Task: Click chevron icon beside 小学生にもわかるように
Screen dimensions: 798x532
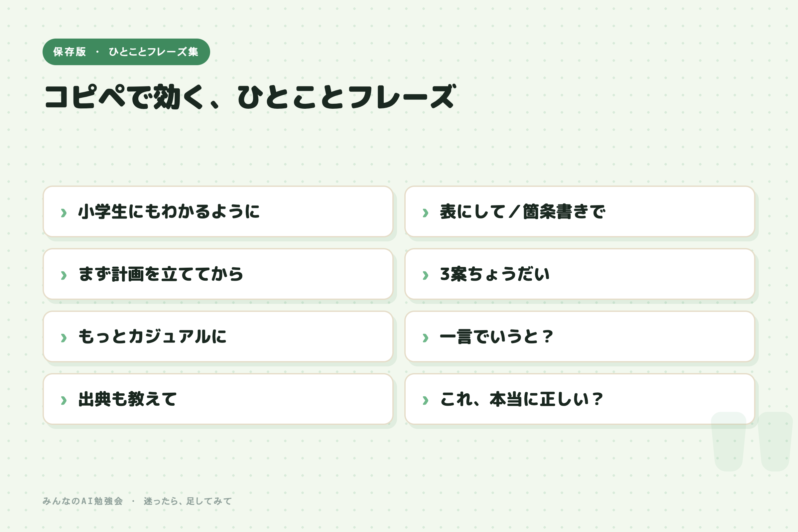Action: coord(64,213)
